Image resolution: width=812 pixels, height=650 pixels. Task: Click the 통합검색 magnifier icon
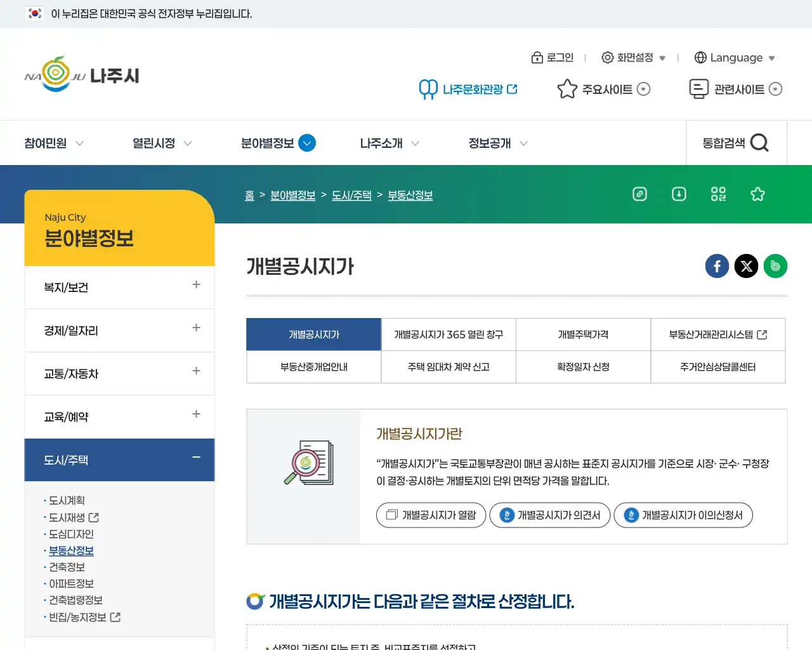[761, 143]
